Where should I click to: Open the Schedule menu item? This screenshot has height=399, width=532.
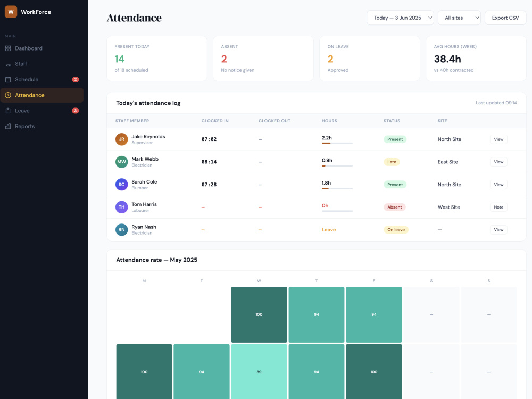pos(42,80)
